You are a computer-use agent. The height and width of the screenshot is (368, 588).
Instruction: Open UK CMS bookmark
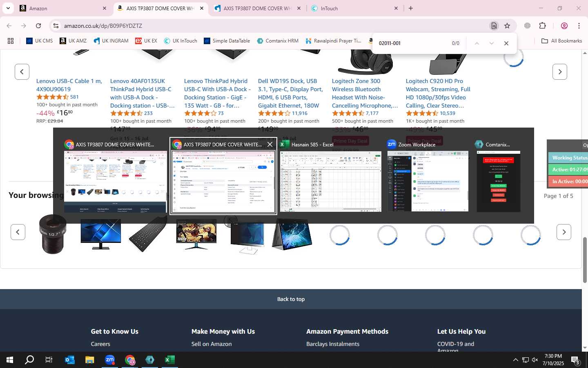[40, 41]
